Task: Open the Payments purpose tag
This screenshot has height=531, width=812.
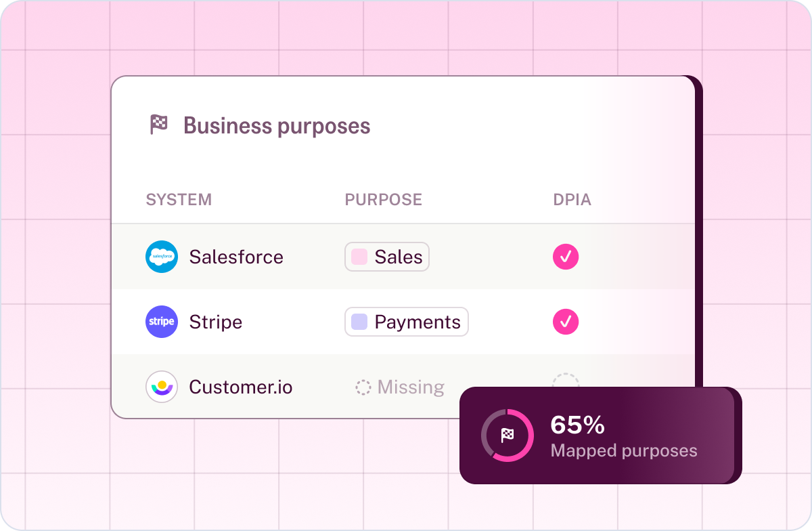Action: pyautogui.click(x=407, y=322)
